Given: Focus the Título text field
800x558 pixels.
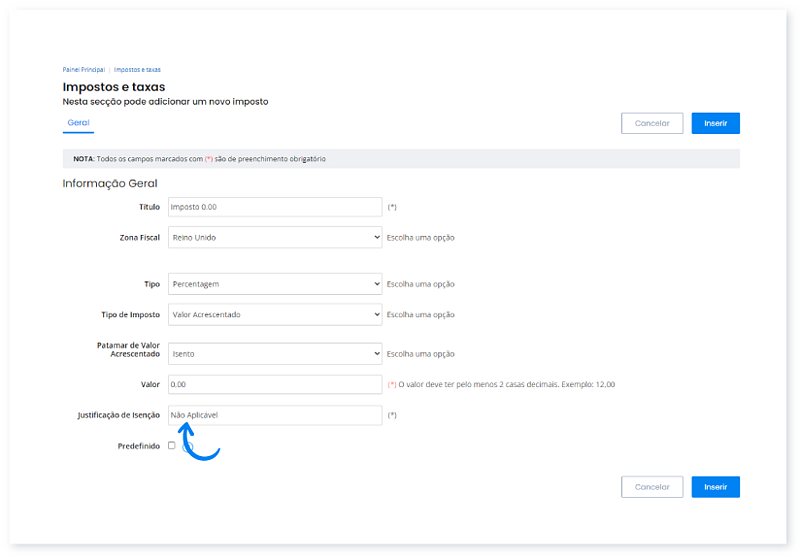Looking at the screenshot, I should (274, 207).
